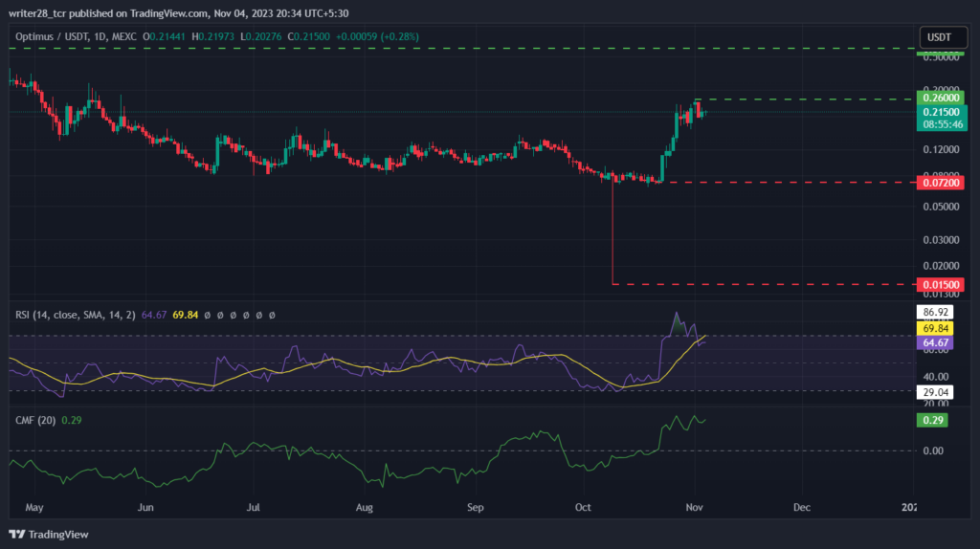Screen dimensions: 980x549
Task: Click the 0.00 CMF scale label
Action: pyautogui.click(x=933, y=450)
